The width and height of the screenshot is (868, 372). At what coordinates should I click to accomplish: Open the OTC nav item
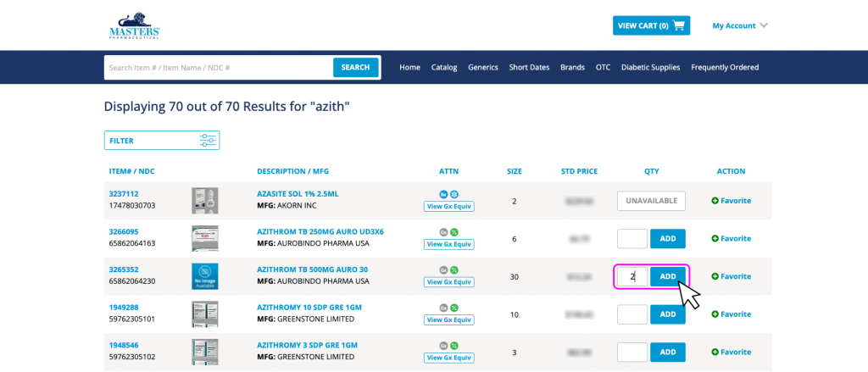click(x=603, y=68)
